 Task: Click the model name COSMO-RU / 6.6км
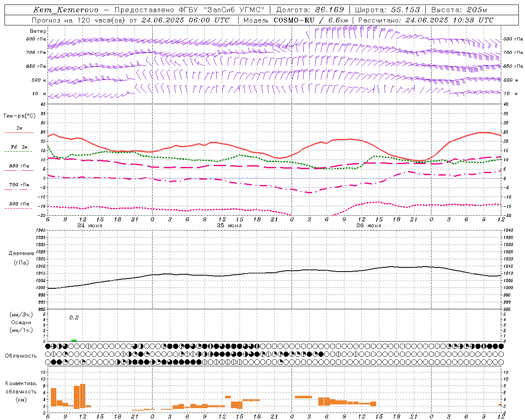(311, 20)
